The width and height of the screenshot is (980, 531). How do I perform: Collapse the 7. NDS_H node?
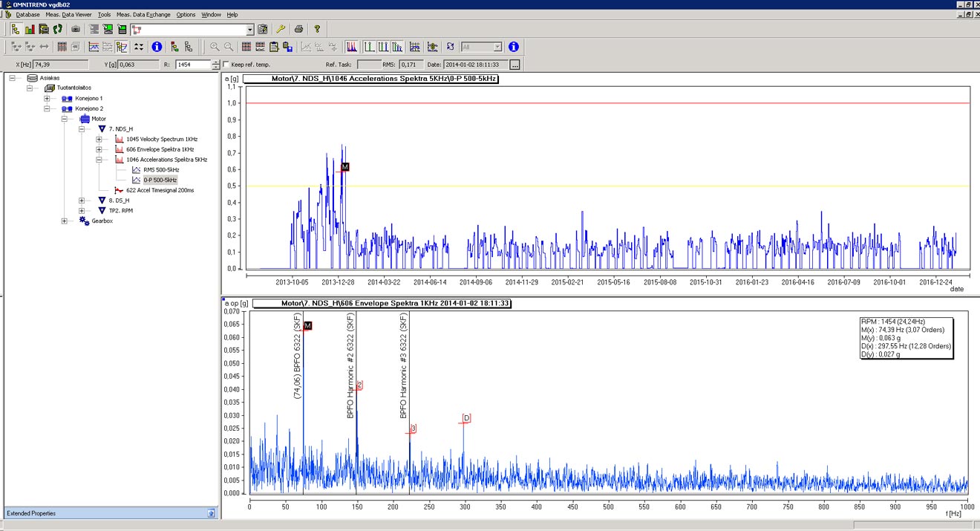coord(82,129)
